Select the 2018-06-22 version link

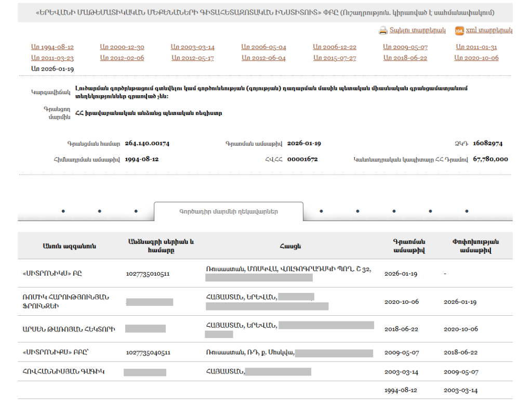(x=405, y=58)
